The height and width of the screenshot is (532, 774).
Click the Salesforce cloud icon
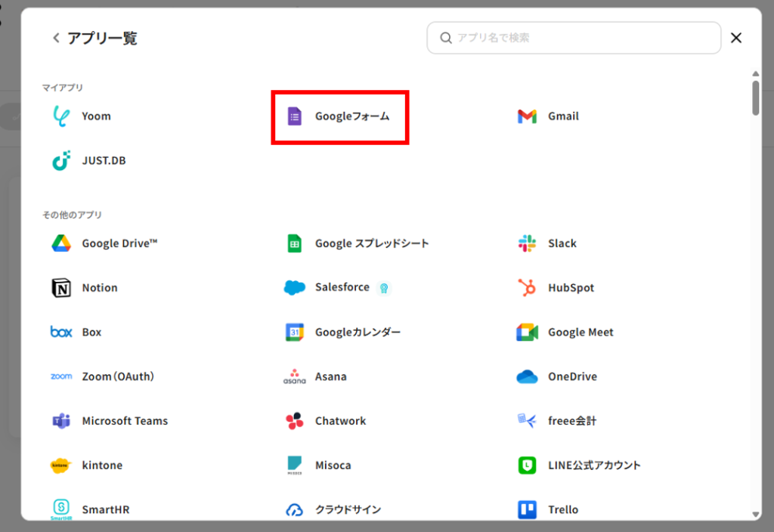(x=295, y=288)
